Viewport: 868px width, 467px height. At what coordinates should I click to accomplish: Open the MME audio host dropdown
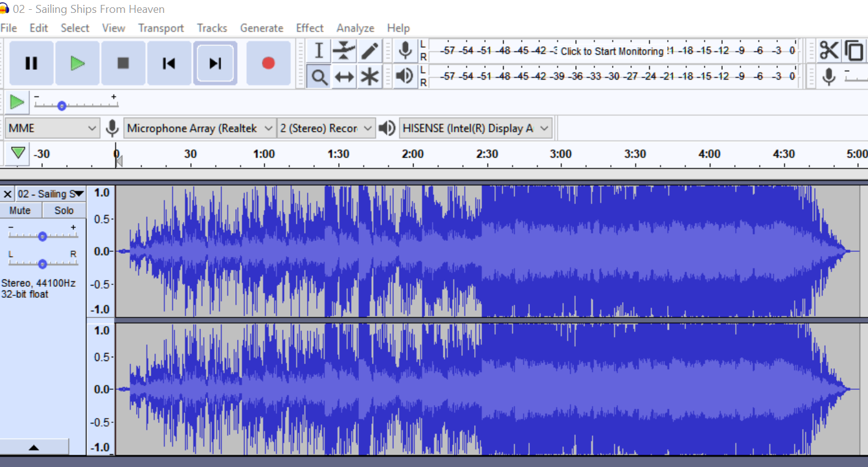pos(52,128)
